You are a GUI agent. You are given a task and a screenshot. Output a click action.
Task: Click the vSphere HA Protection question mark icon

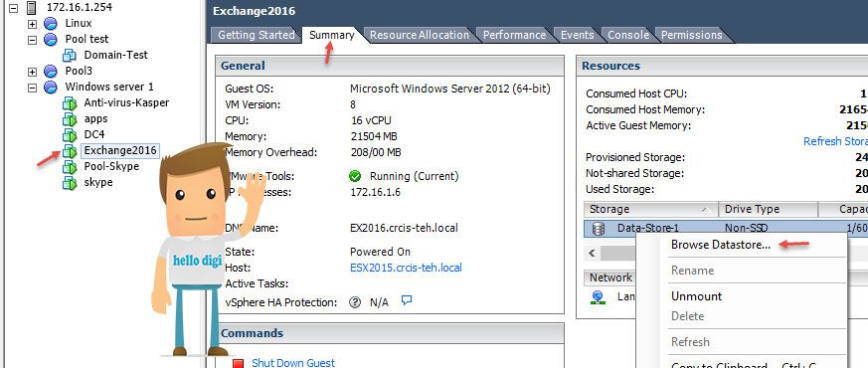tap(355, 302)
